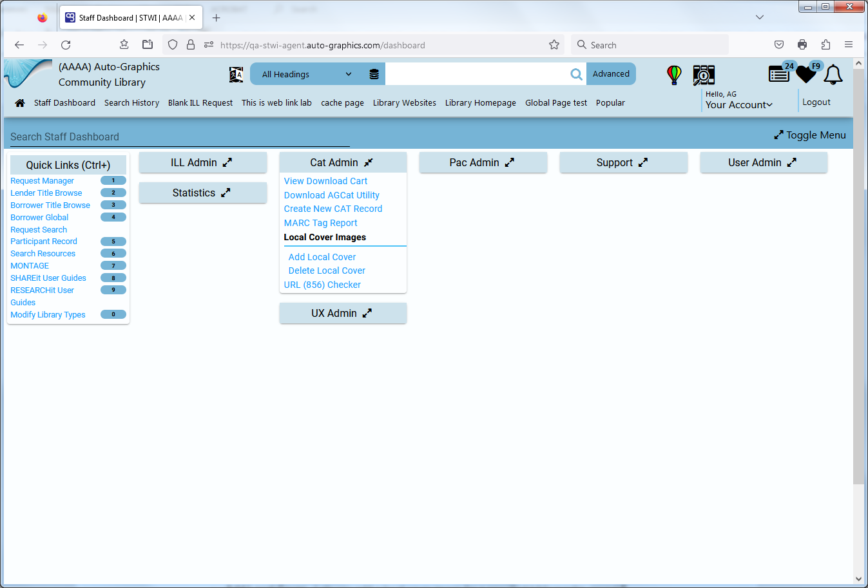Open the browser extensions icon
The image size is (868, 588).
pyautogui.click(x=825, y=45)
